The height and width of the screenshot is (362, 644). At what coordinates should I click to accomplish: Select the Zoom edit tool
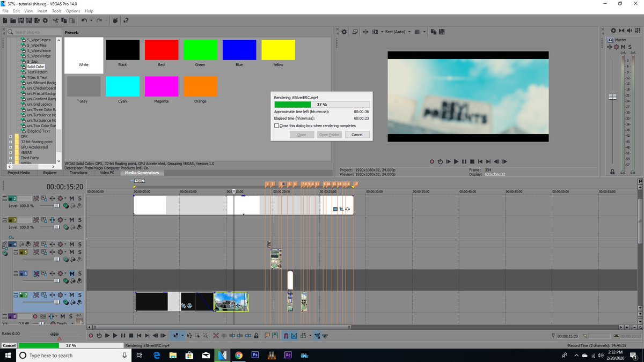tap(205, 336)
